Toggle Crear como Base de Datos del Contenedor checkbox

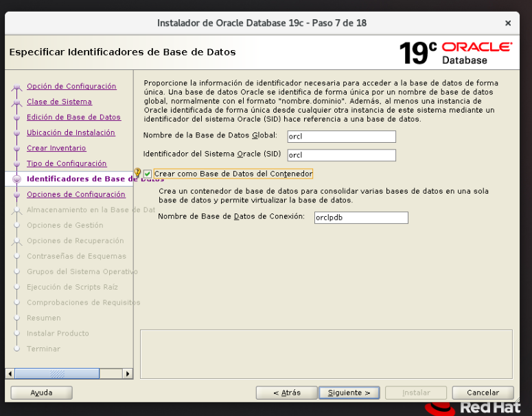click(148, 174)
